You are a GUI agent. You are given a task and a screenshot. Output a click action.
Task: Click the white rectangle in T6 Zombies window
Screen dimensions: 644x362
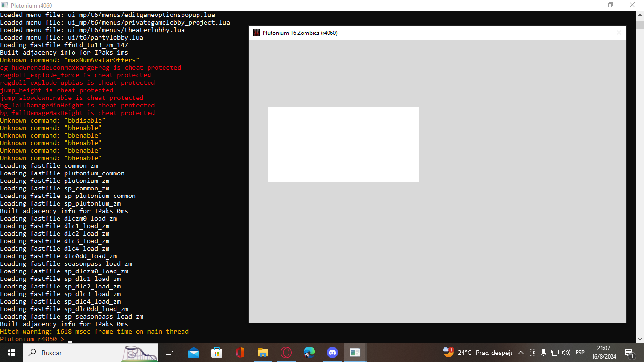coord(343,145)
